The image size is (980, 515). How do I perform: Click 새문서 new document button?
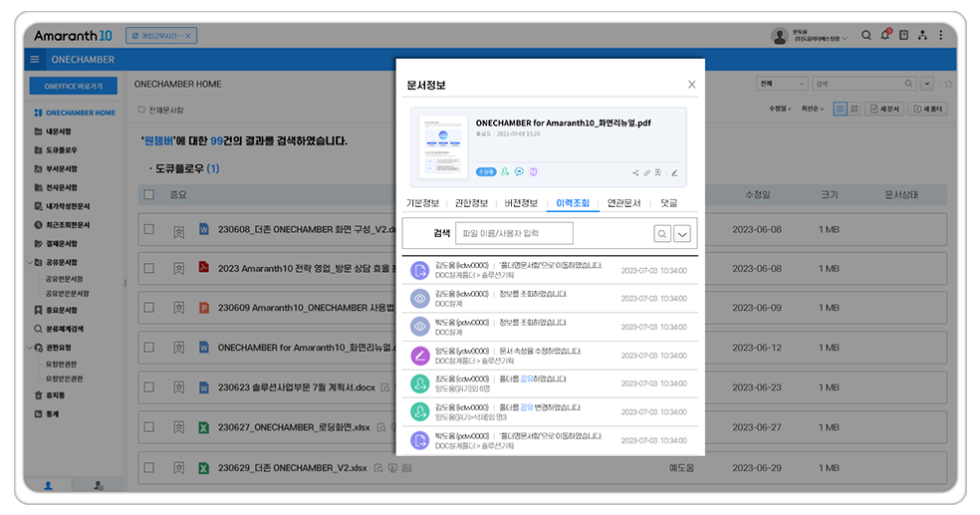click(884, 109)
